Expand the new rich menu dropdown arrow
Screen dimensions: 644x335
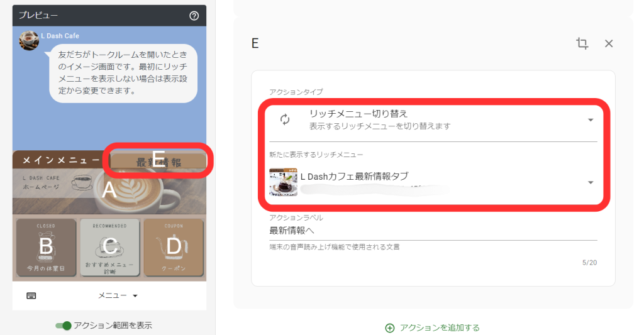[x=590, y=182]
